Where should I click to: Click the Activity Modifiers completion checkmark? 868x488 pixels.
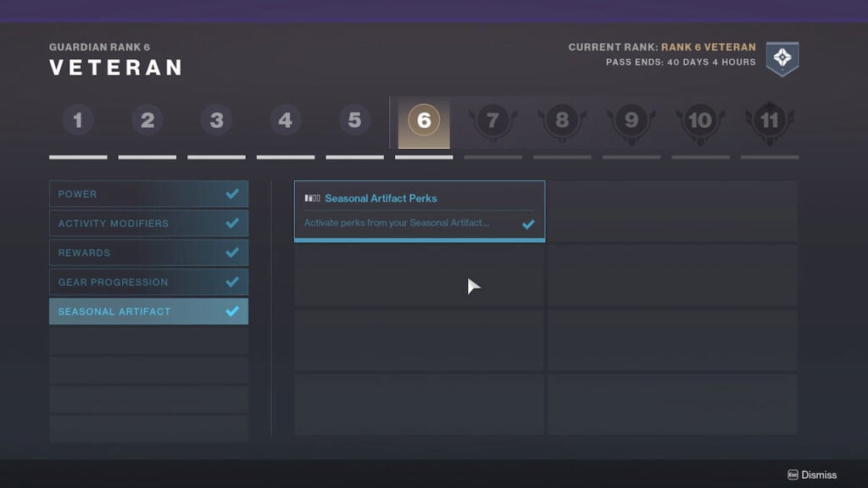pos(232,223)
